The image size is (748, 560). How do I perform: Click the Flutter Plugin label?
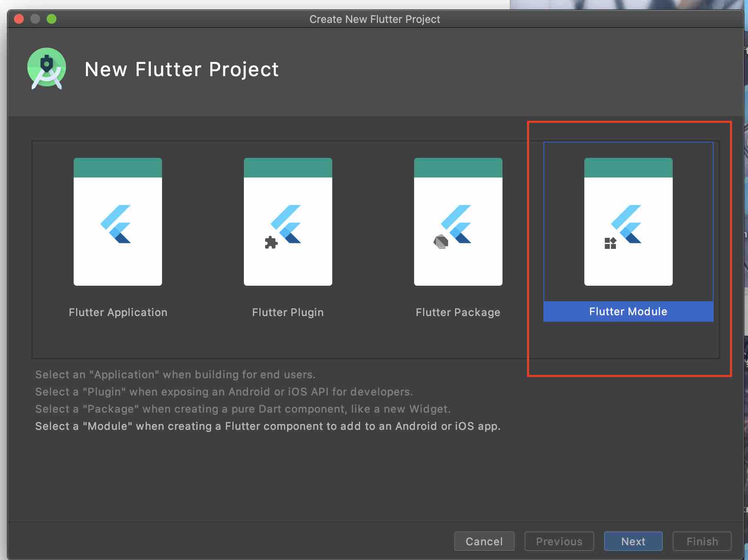click(288, 312)
